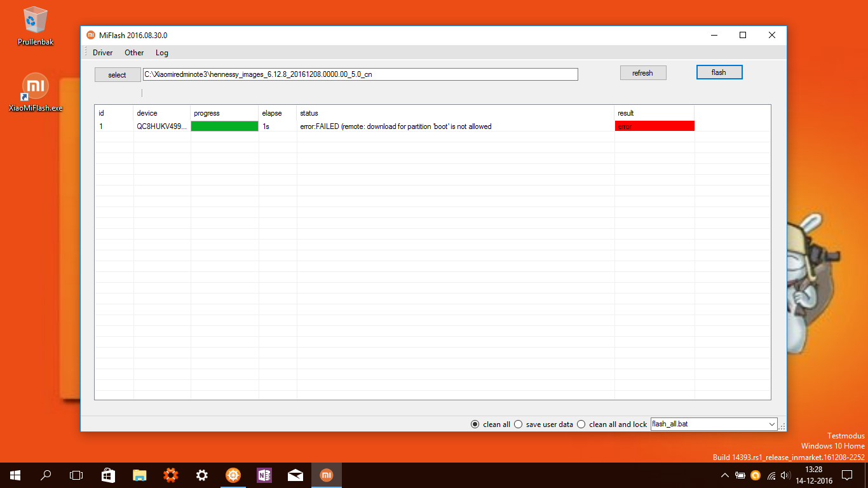Click the MiFlash title bar app icon
The image size is (868, 488).
point(90,36)
